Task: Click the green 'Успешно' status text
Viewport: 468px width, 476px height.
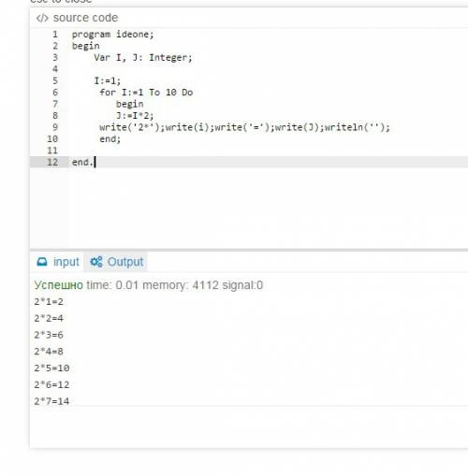Action: 59,285
